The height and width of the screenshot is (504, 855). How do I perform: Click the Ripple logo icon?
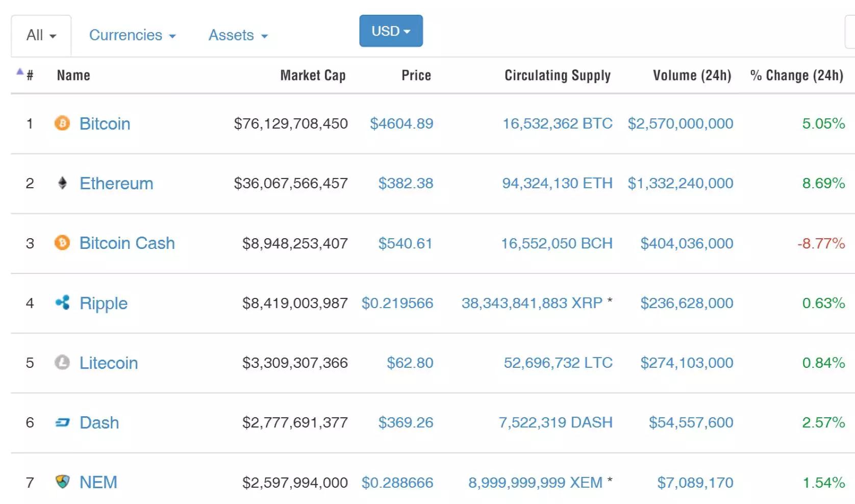coord(62,303)
